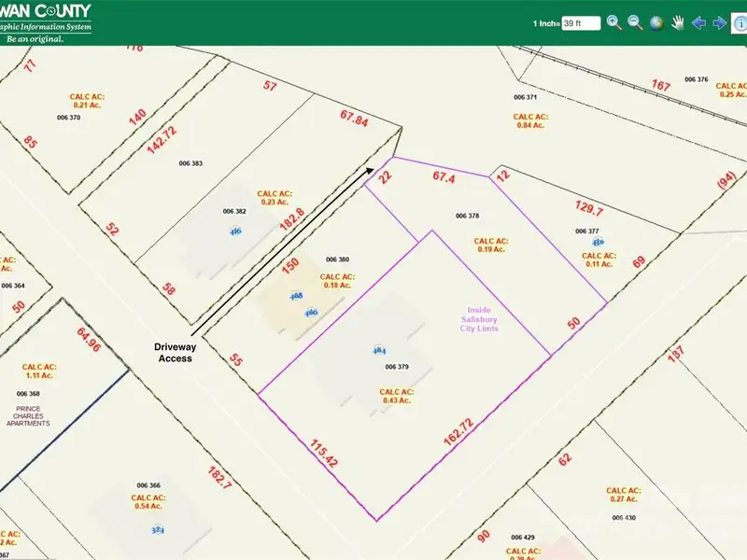
Task: Activate the identify info tool
Action: click(740, 22)
